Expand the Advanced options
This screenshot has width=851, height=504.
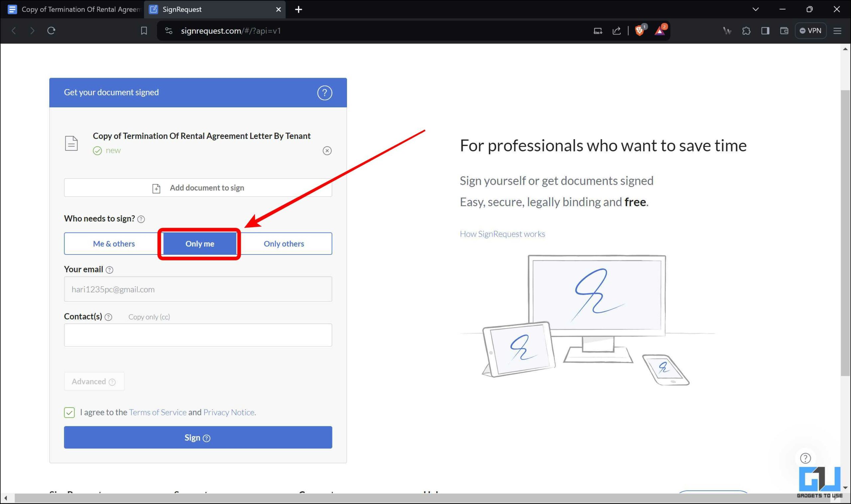point(94,381)
